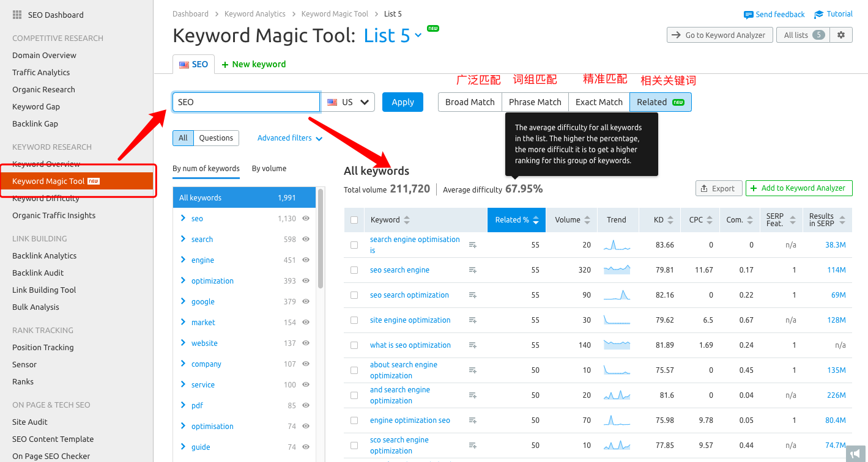Click the Send feedback icon
Viewport: 868px width, 462px height.
pyautogui.click(x=749, y=13)
